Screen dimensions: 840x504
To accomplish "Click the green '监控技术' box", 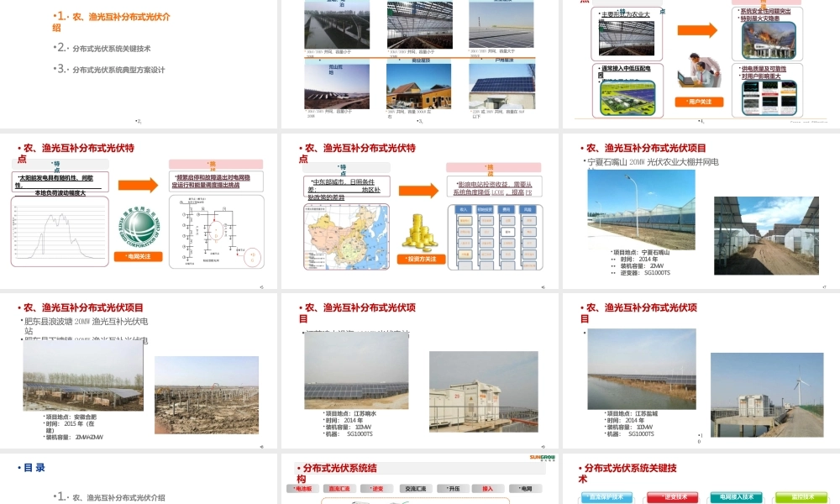I will coord(802,497).
